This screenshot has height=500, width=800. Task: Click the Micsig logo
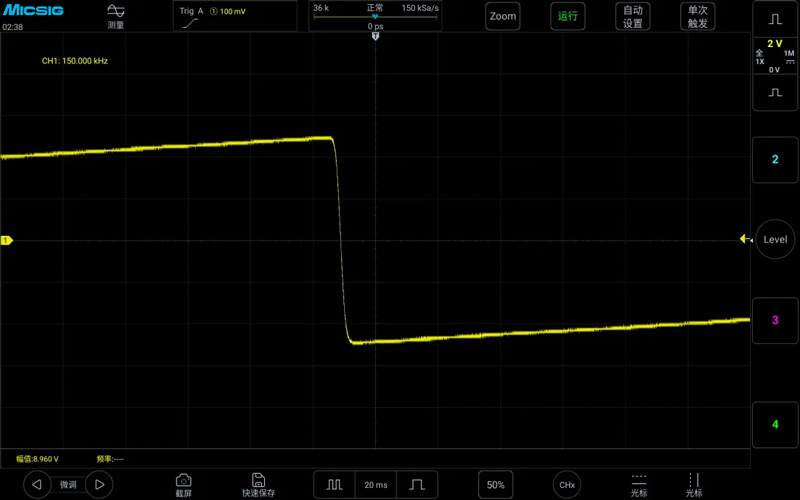(33, 10)
